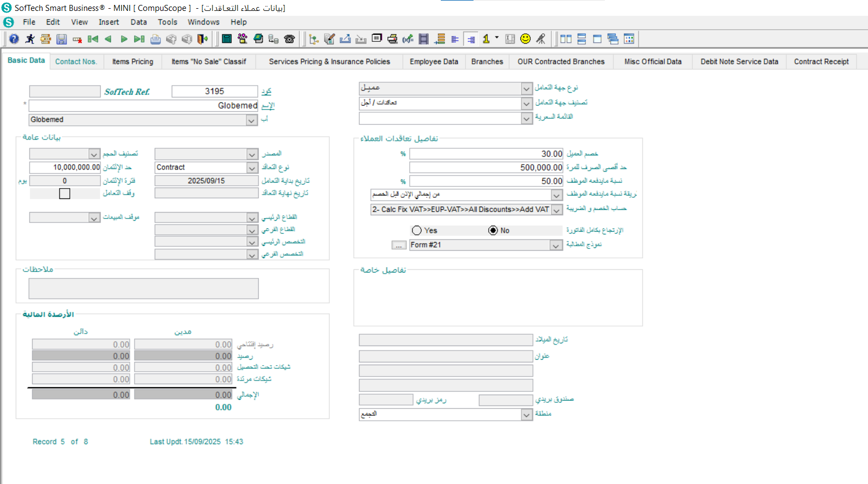This screenshot has height=484, width=868.
Task: Click the telephone icon in toolbar
Action: [x=289, y=39]
